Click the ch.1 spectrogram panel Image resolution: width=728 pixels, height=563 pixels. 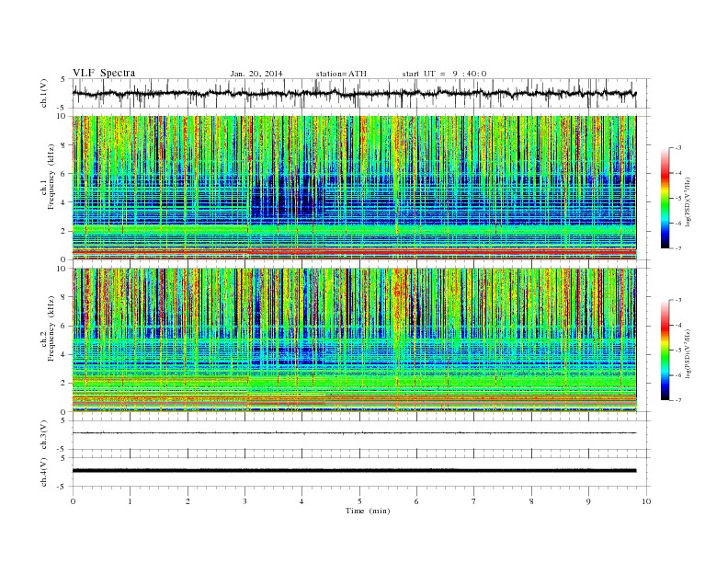(354, 188)
